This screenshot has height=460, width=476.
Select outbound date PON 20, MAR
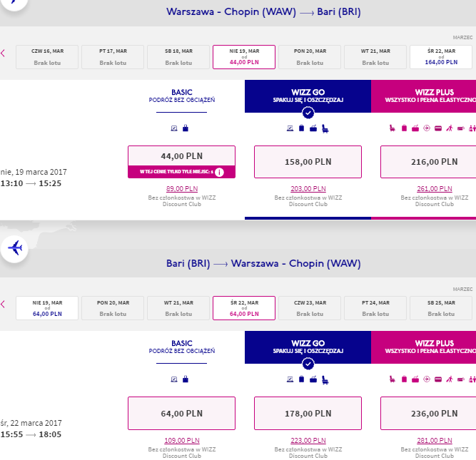pyautogui.click(x=310, y=57)
